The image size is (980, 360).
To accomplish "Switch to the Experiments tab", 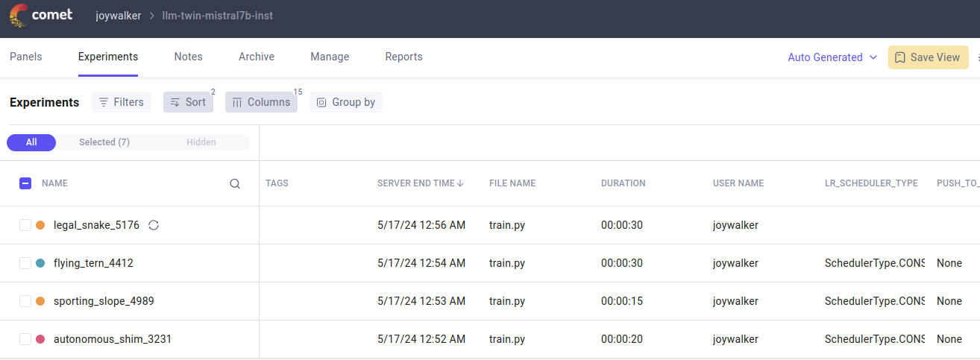I will (x=108, y=57).
